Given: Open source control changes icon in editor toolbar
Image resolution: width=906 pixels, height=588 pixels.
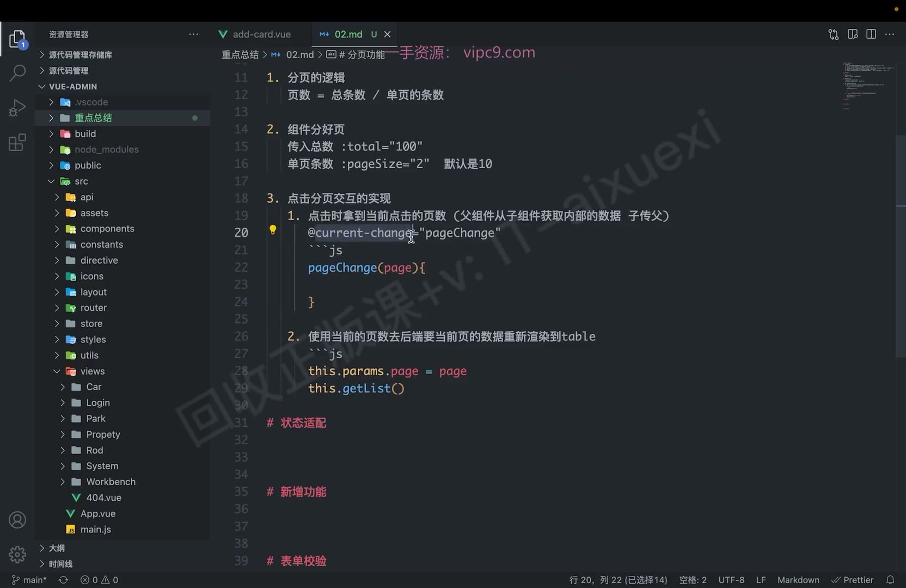Looking at the screenshot, I should coord(833,34).
